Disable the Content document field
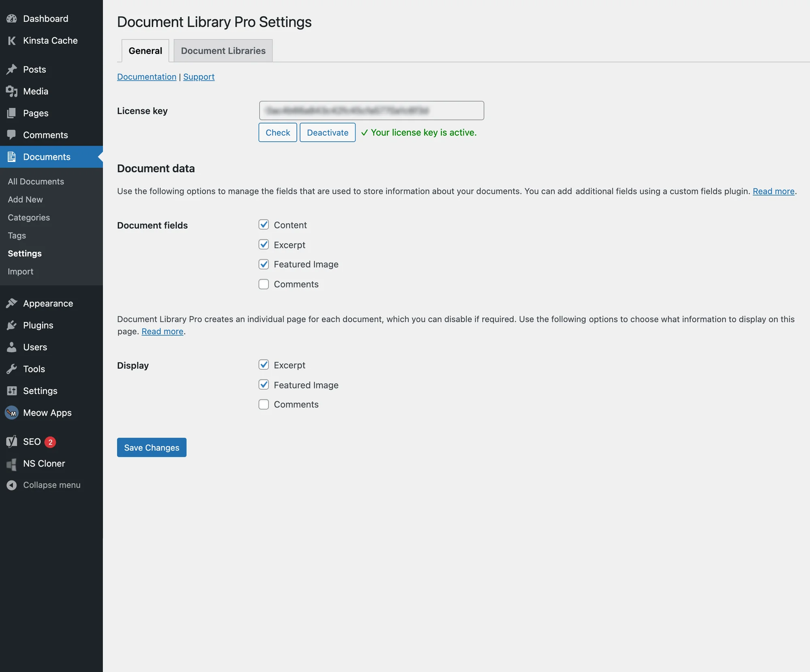The width and height of the screenshot is (810, 672). pos(264,225)
